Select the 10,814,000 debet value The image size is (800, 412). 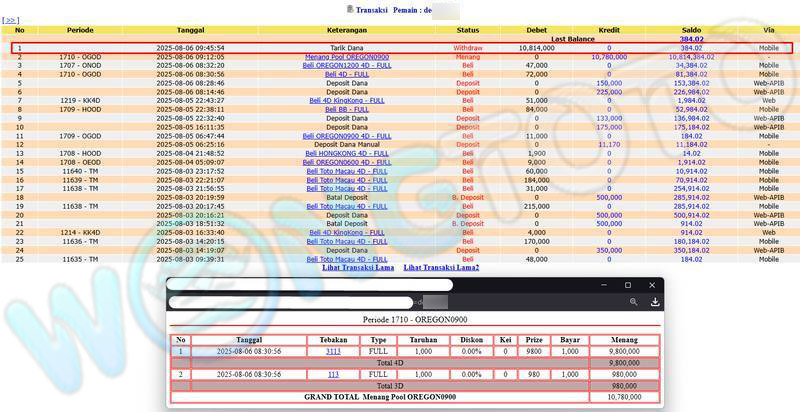coord(537,48)
